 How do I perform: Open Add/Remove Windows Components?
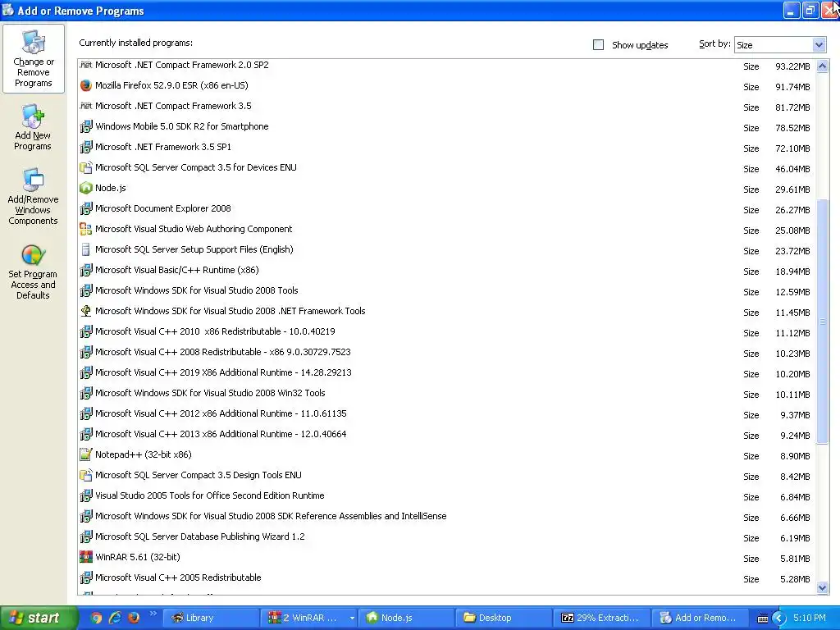pyautogui.click(x=33, y=196)
